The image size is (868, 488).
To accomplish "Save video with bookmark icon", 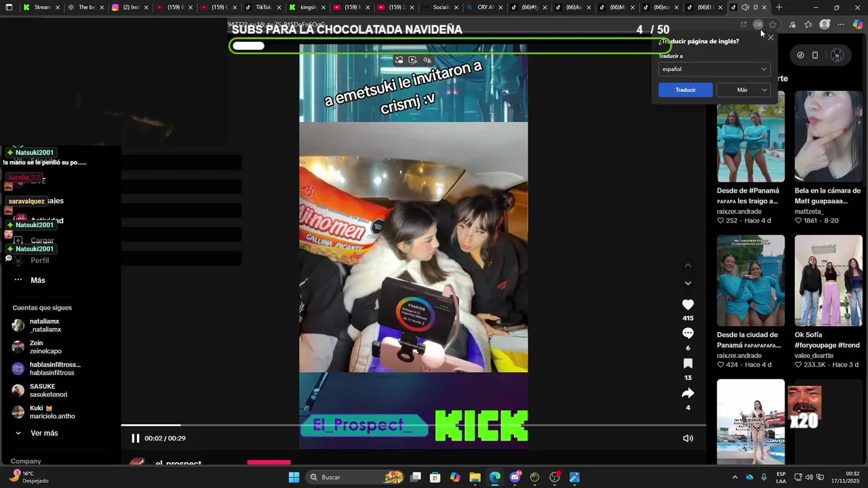I will coord(688,363).
